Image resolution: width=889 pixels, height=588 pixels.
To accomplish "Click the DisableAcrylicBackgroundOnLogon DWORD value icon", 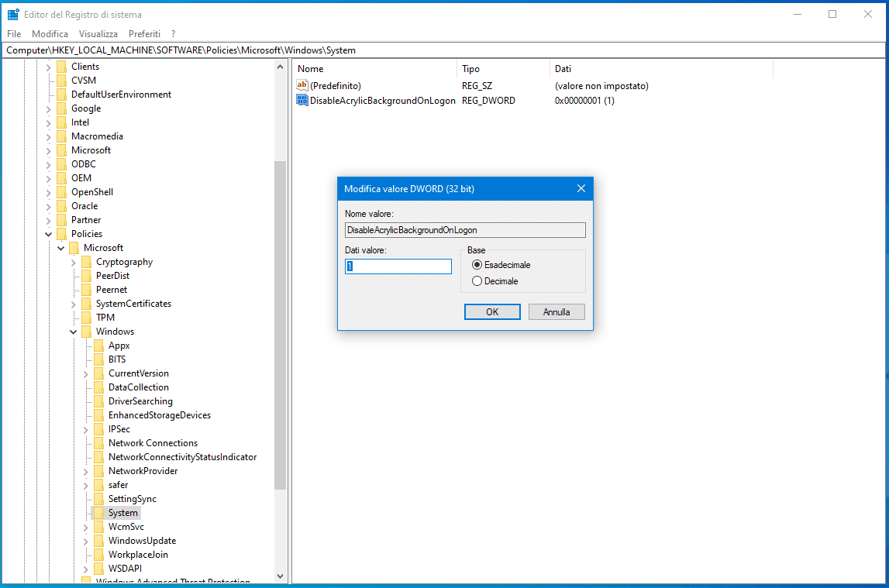I will click(x=302, y=101).
